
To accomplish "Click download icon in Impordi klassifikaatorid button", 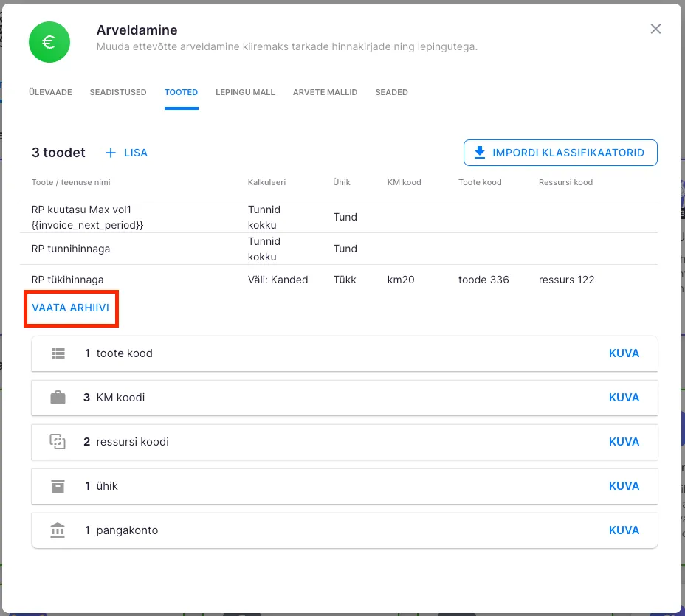I will [480, 153].
